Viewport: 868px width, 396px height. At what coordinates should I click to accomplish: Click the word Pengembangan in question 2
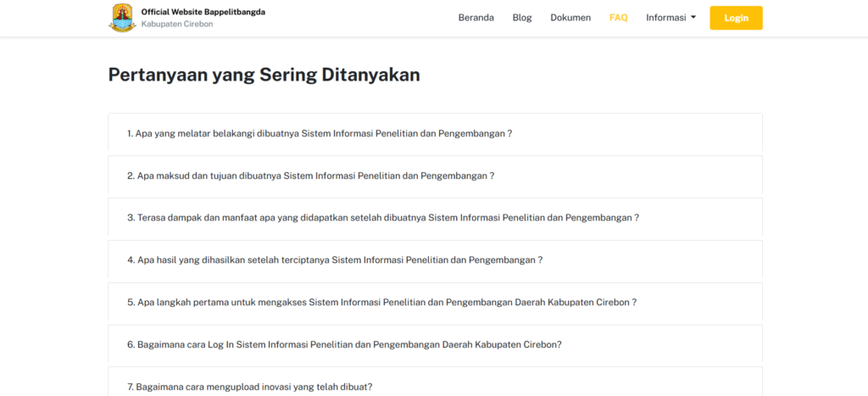tap(454, 176)
